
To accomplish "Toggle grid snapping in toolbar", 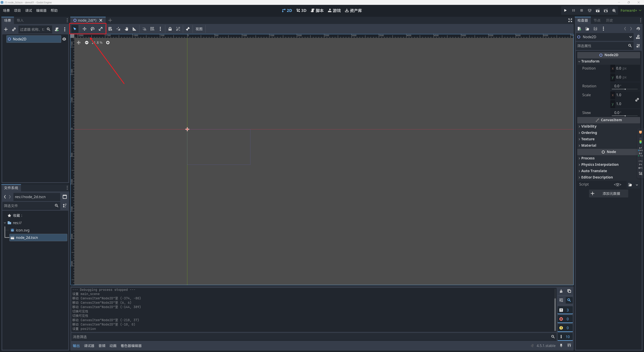I will click(x=152, y=29).
